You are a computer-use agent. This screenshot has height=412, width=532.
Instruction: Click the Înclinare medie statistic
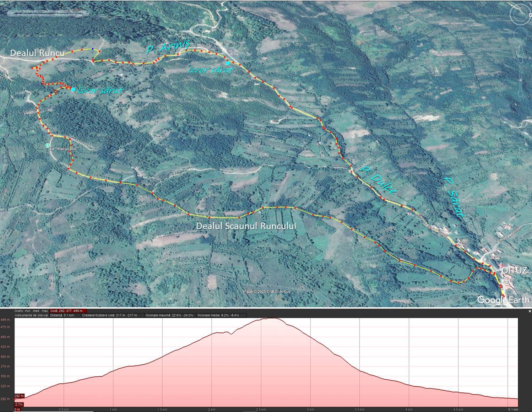coord(218,315)
